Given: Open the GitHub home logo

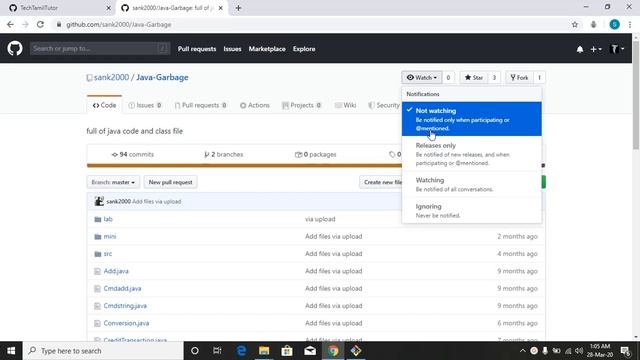Looking at the screenshot, I should (x=15, y=49).
